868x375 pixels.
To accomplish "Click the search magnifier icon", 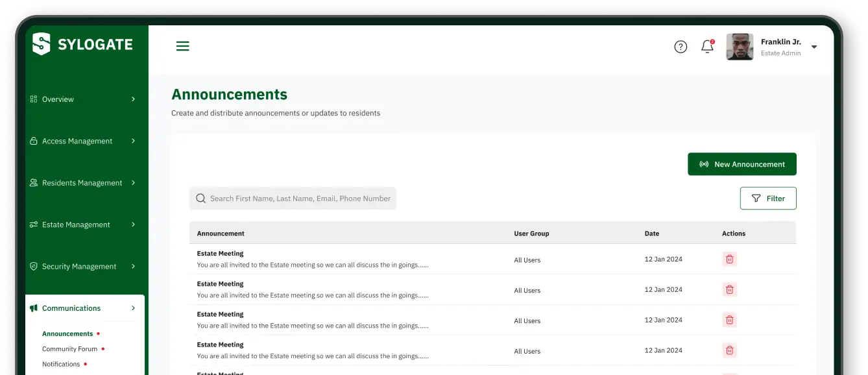I will (200, 199).
